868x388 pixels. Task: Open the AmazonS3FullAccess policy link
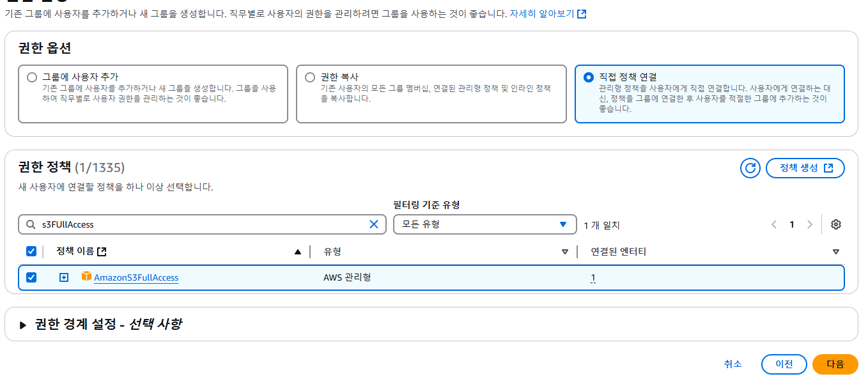pos(136,277)
